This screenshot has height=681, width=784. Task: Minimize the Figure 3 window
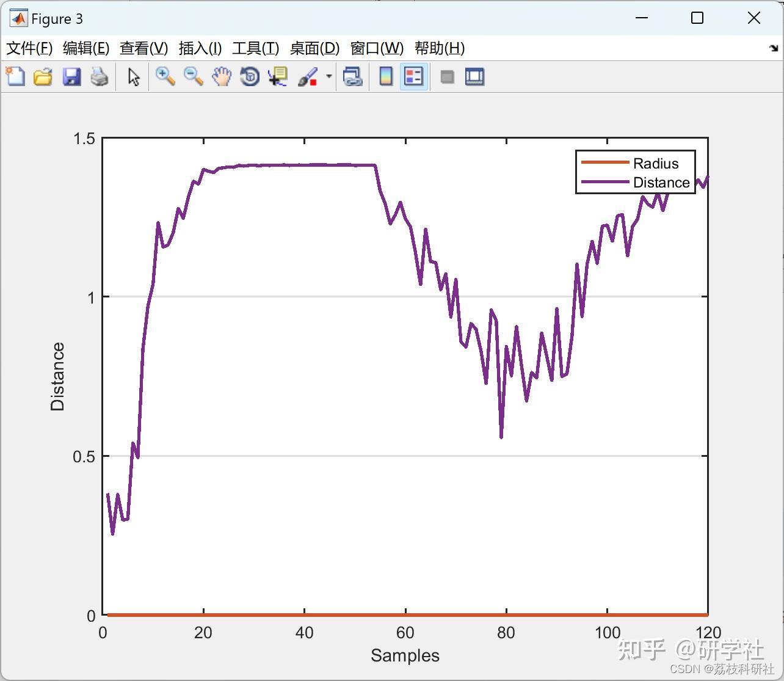tap(641, 18)
